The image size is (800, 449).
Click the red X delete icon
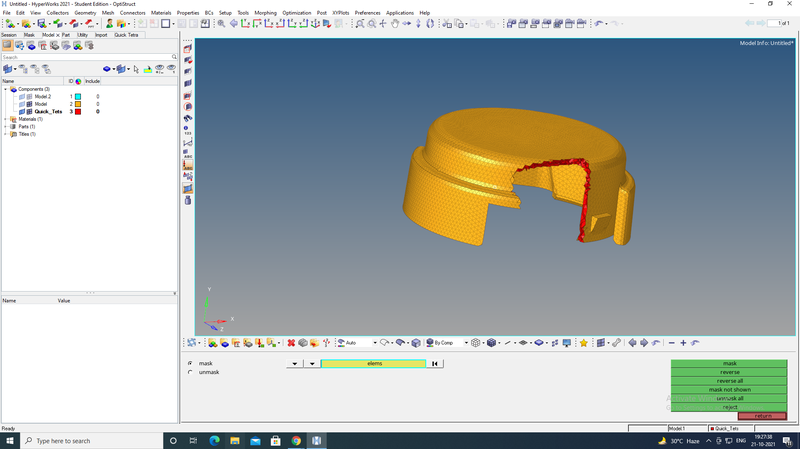click(x=291, y=343)
